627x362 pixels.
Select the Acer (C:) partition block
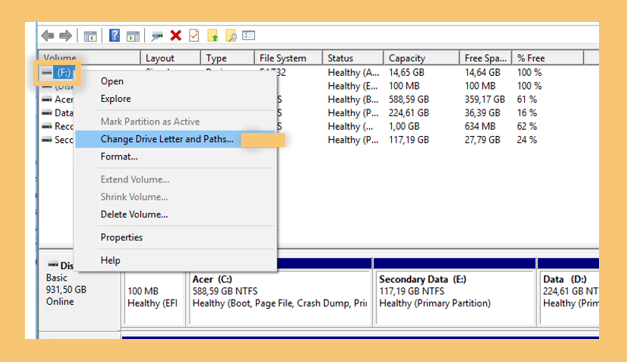(280, 297)
